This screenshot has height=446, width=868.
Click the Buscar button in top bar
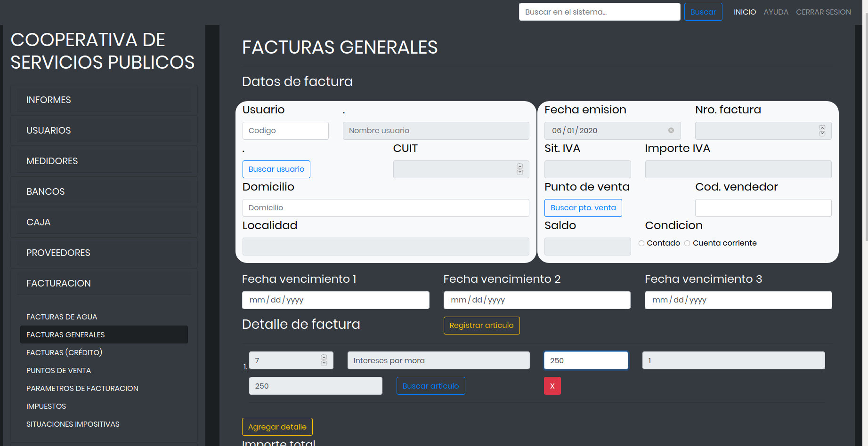(x=703, y=12)
